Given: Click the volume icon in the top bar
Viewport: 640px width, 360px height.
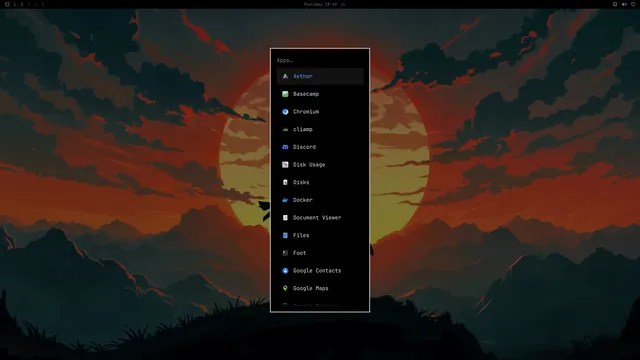Looking at the screenshot, I should [x=624, y=4].
